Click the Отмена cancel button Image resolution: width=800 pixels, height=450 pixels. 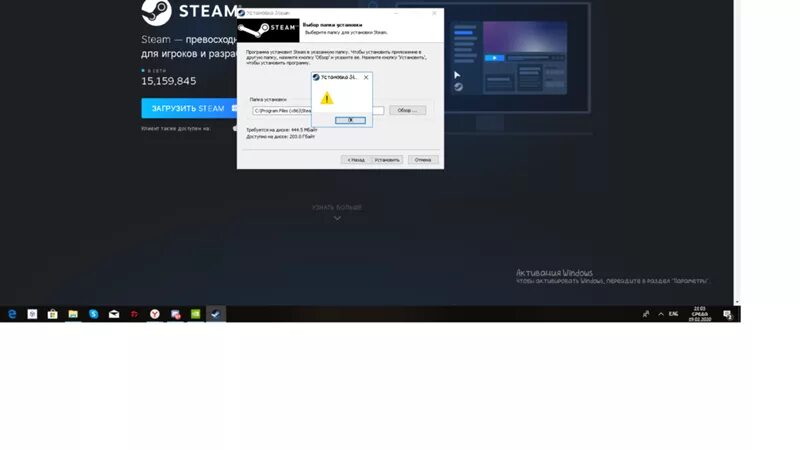(423, 160)
